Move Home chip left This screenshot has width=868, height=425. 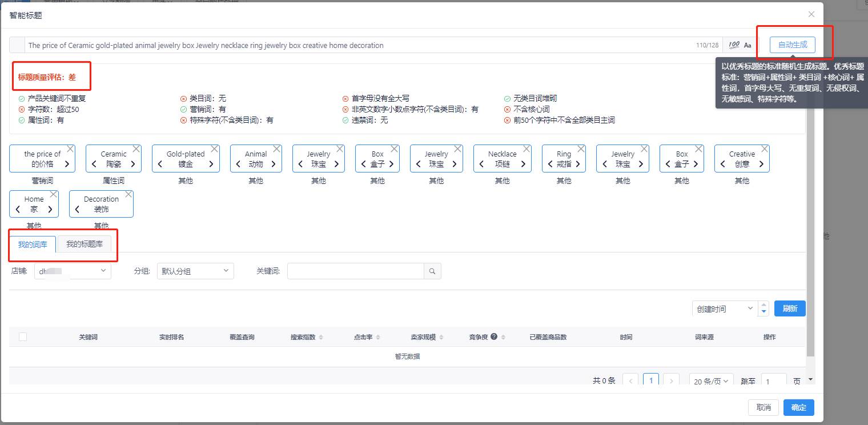click(18, 209)
